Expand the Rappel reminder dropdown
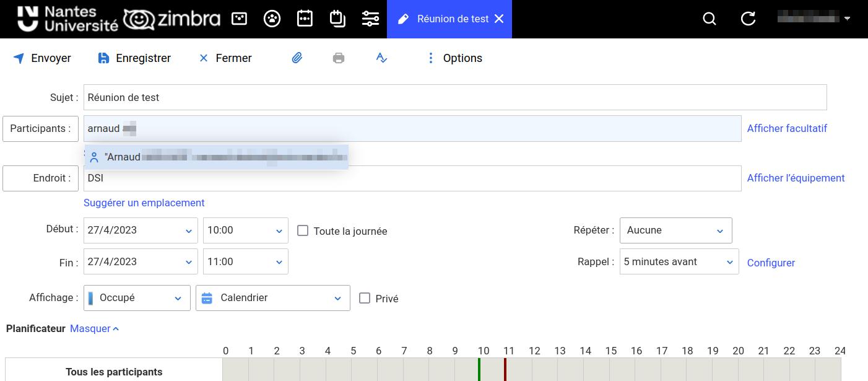868x381 pixels. click(x=679, y=262)
